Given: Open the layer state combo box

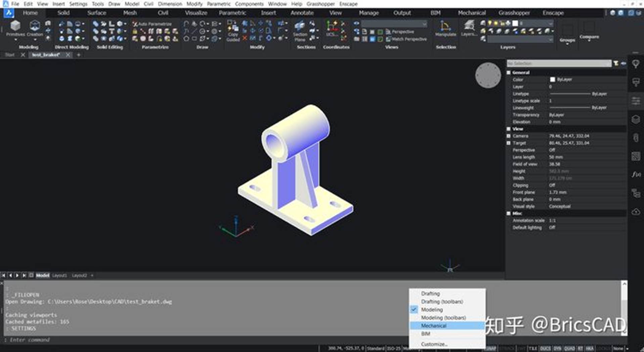Looking at the screenshot, I should (x=520, y=39).
